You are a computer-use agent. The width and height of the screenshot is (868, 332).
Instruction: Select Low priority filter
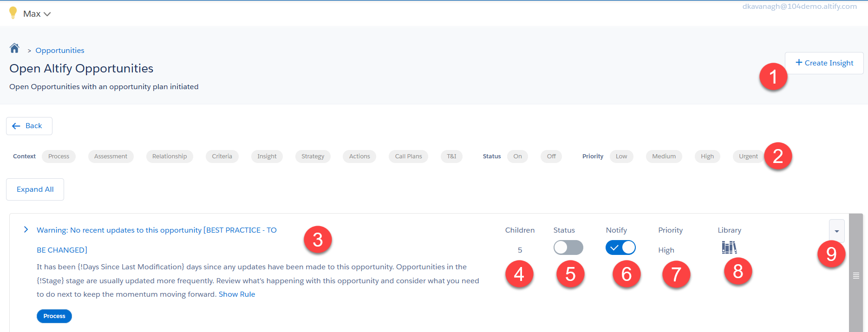(621, 156)
